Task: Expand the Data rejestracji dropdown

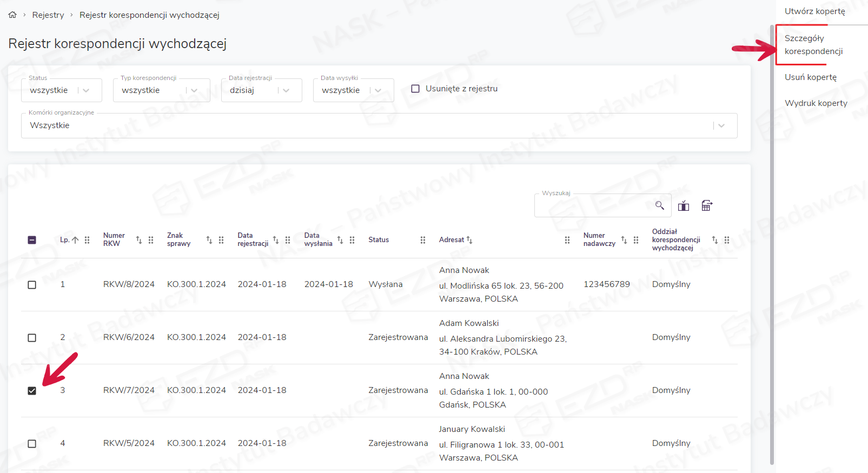Action: [x=261, y=90]
